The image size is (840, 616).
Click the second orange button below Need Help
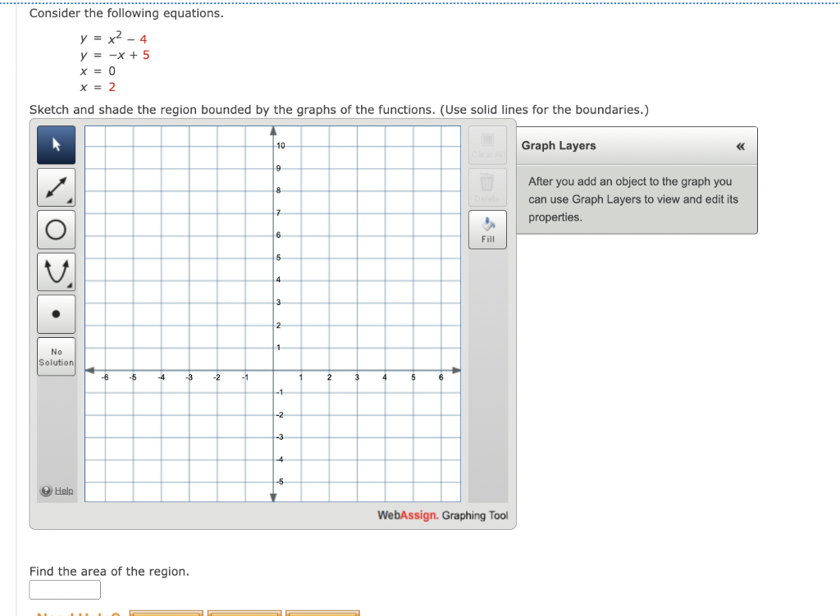244,613
